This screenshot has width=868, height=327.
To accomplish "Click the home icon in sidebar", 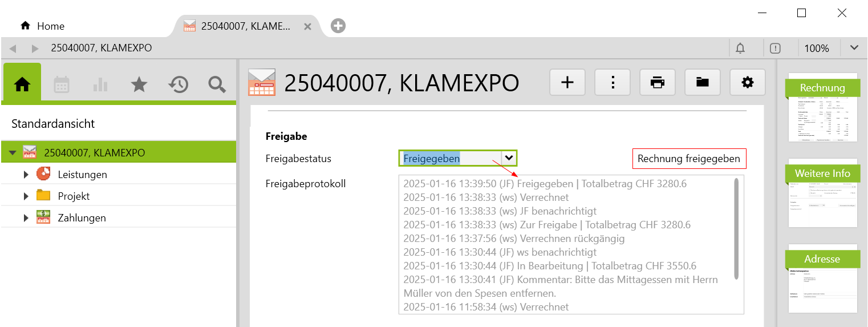I will click(x=22, y=84).
